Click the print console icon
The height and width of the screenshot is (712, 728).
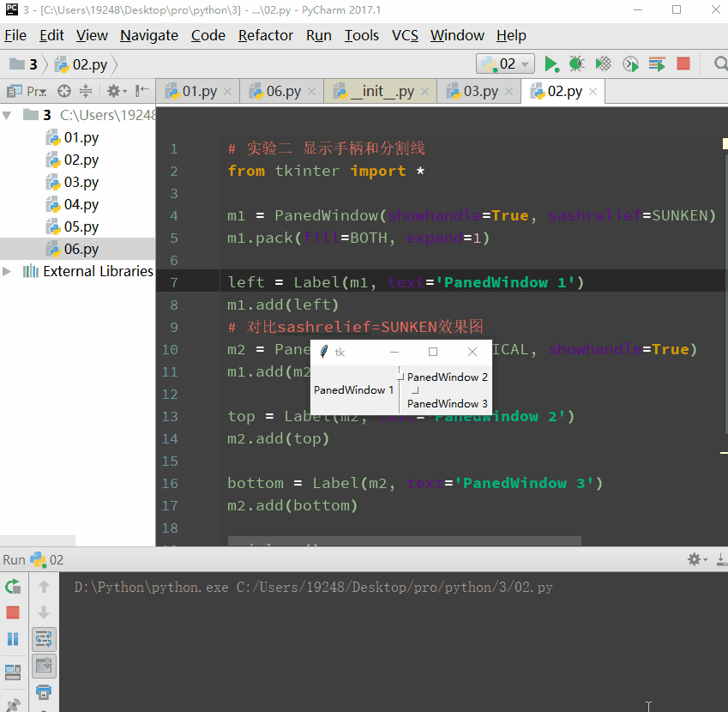coord(44,692)
